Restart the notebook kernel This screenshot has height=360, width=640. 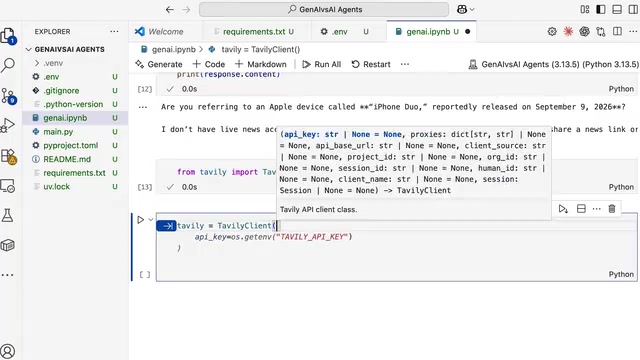(371, 64)
